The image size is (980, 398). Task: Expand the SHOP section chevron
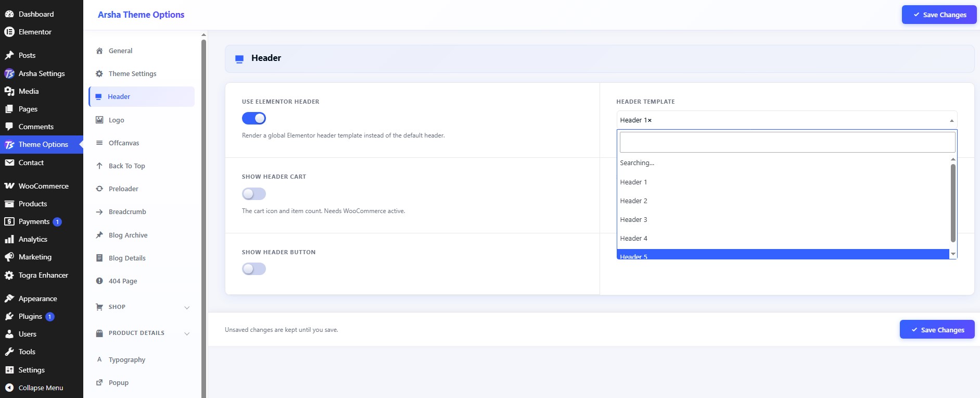187,307
